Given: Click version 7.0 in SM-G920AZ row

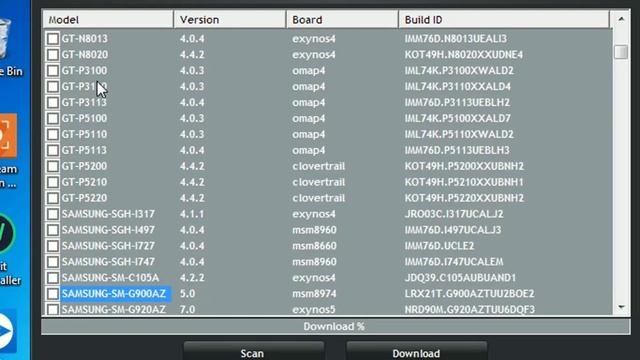Looking at the screenshot, I should (187, 309).
